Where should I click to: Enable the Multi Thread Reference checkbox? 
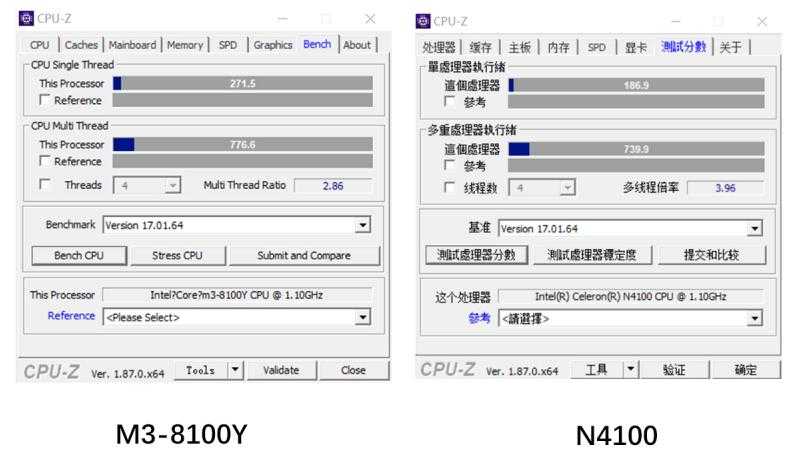(45, 161)
